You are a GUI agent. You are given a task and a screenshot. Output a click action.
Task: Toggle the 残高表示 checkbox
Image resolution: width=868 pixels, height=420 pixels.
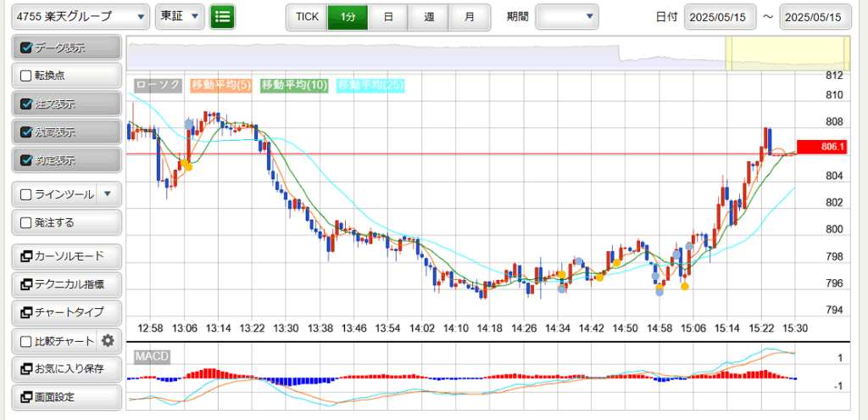[x=26, y=132]
